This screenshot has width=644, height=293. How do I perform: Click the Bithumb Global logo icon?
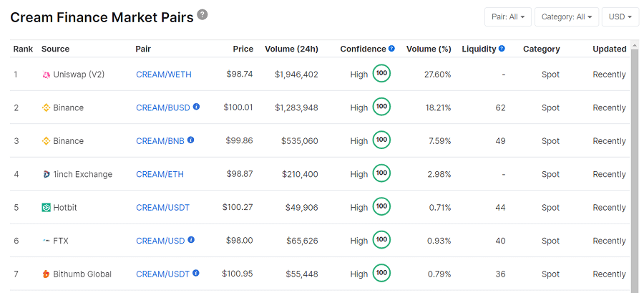(x=46, y=274)
